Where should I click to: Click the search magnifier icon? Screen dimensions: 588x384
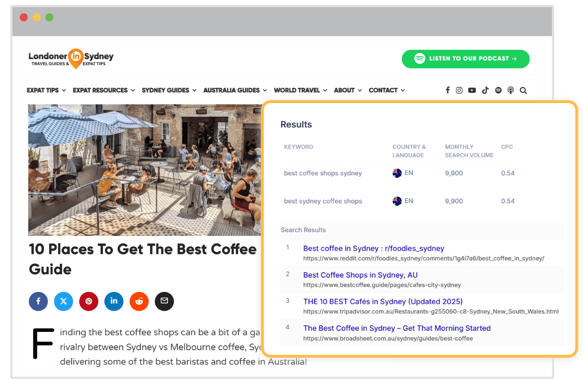coord(523,91)
